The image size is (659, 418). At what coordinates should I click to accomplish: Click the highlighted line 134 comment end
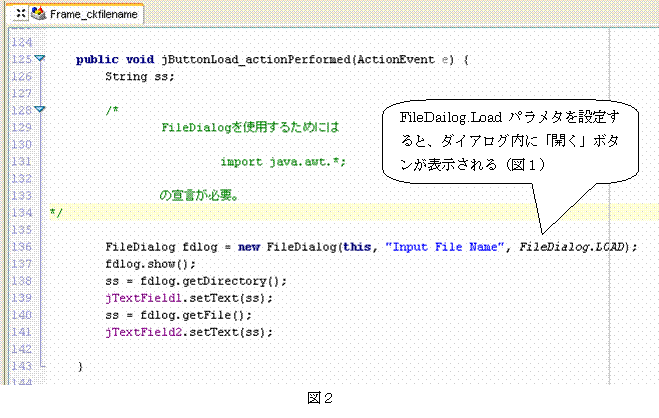point(56,213)
